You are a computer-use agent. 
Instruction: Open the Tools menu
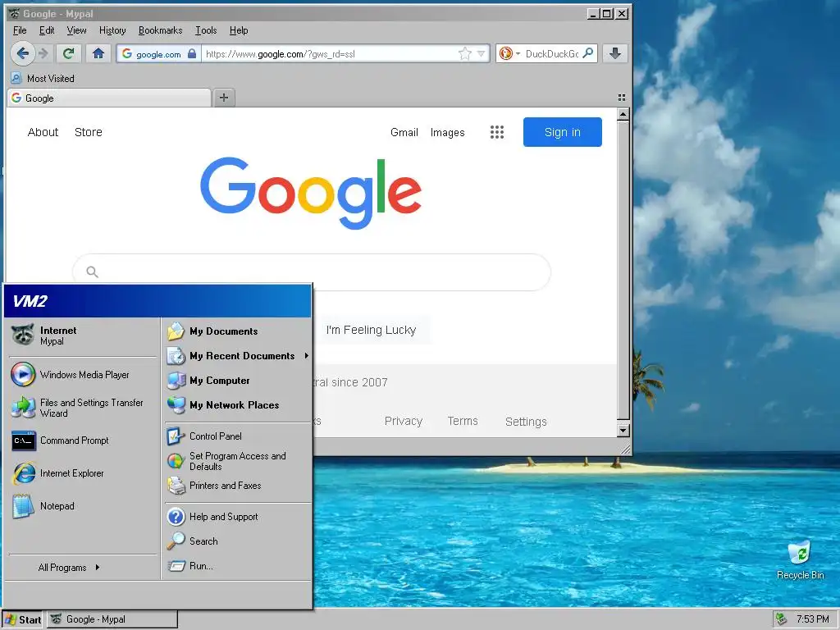[206, 30]
